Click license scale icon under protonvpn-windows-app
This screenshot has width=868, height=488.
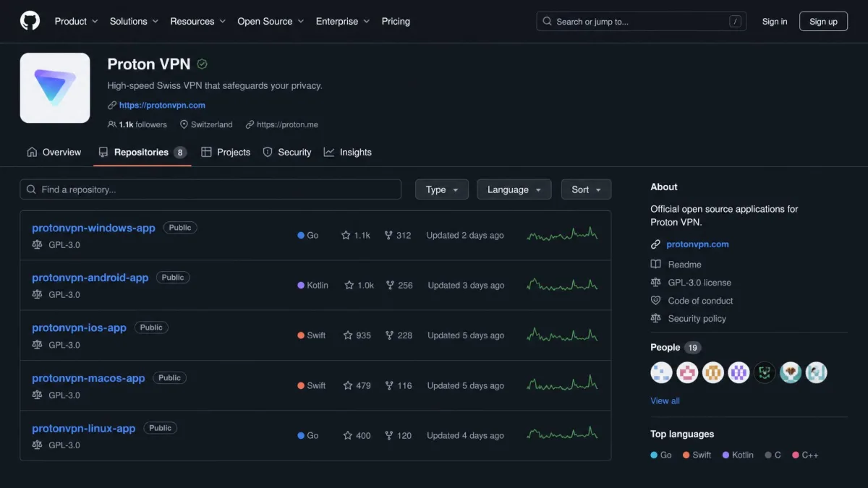pos(38,245)
